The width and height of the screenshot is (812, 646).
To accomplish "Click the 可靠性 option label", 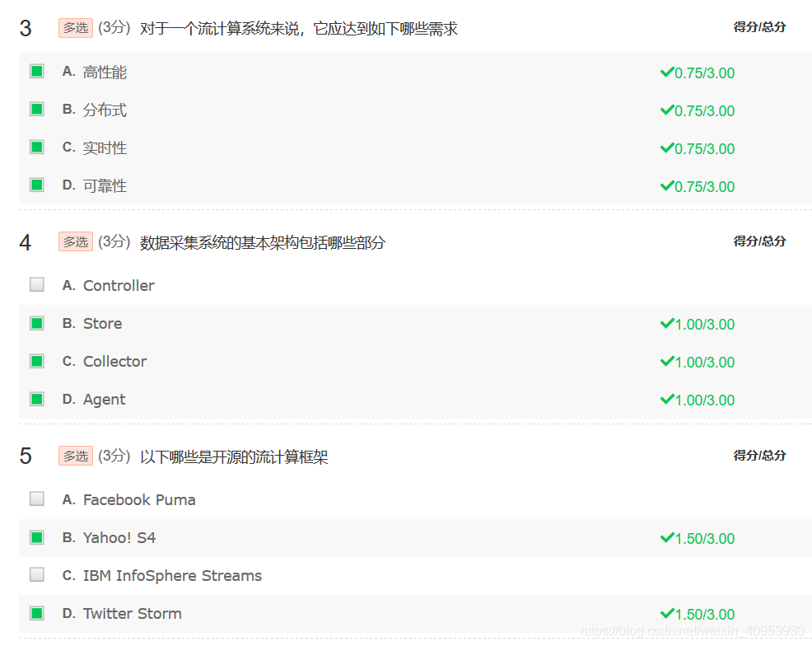I will 105,186.
